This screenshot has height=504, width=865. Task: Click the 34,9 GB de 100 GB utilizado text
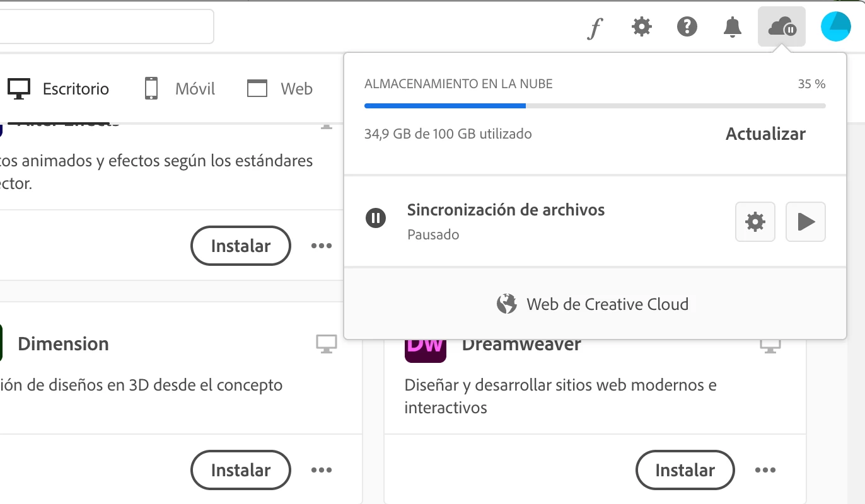pyautogui.click(x=448, y=134)
